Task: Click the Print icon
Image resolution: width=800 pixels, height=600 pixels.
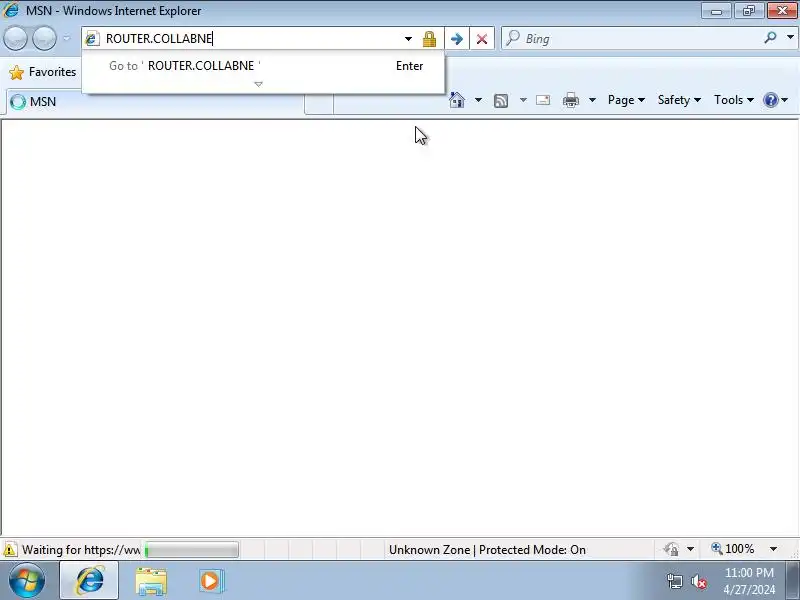Action: click(570, 100)
